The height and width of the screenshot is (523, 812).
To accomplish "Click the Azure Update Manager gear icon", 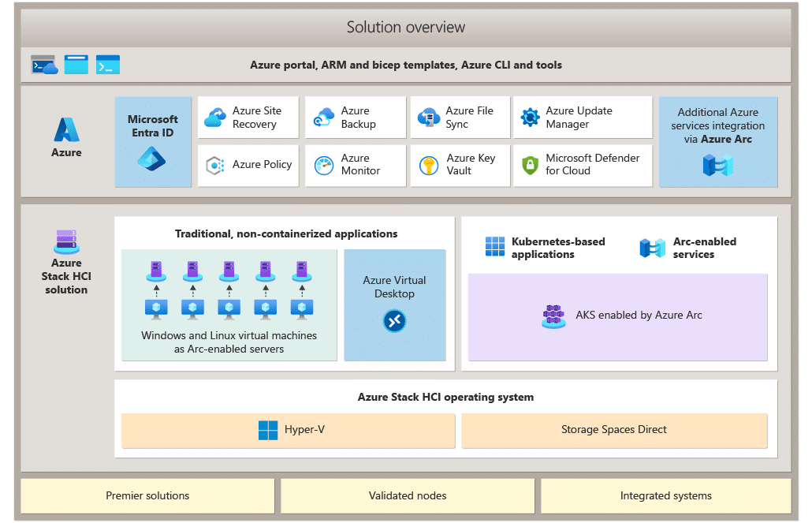I will (530, 118).
